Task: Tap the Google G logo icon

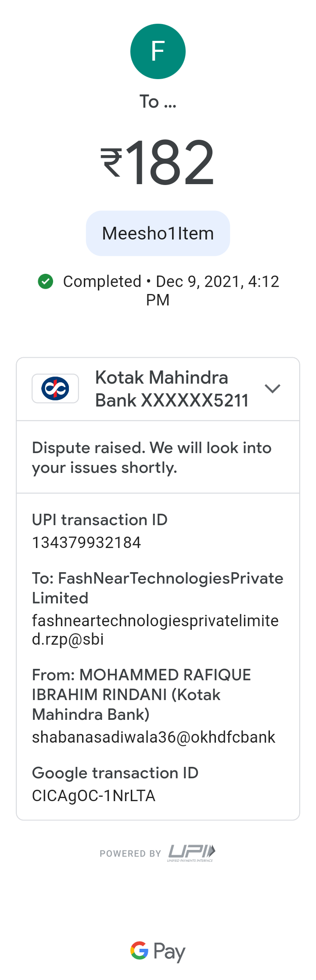Action: 140,951
